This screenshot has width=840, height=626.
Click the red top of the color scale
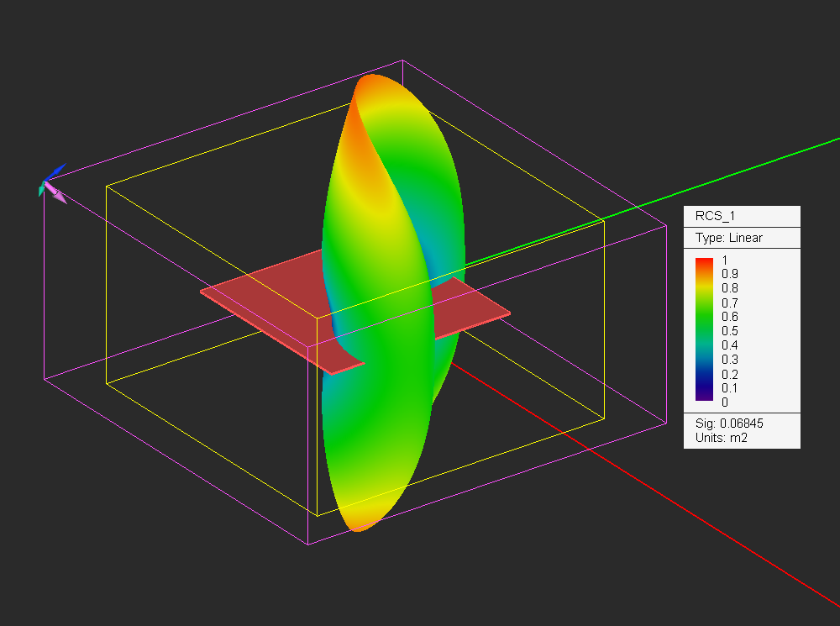(x=704, y=264)
